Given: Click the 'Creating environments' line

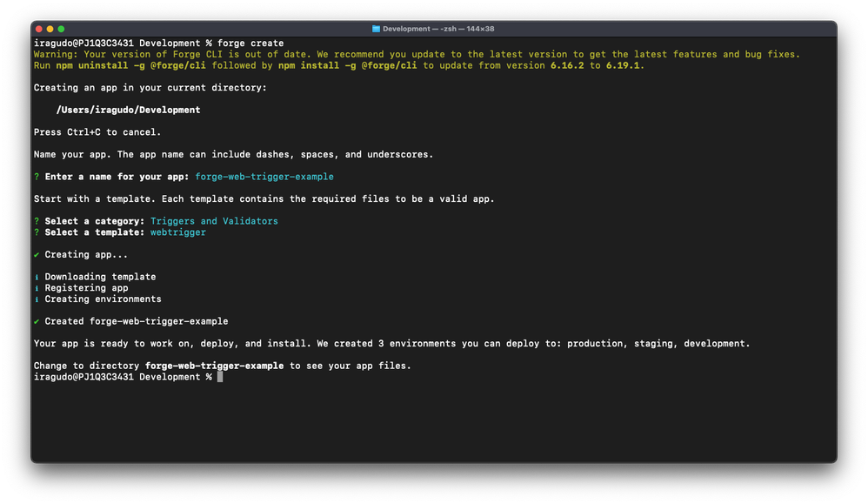Looking at the screenshot, I should point(103,299).
